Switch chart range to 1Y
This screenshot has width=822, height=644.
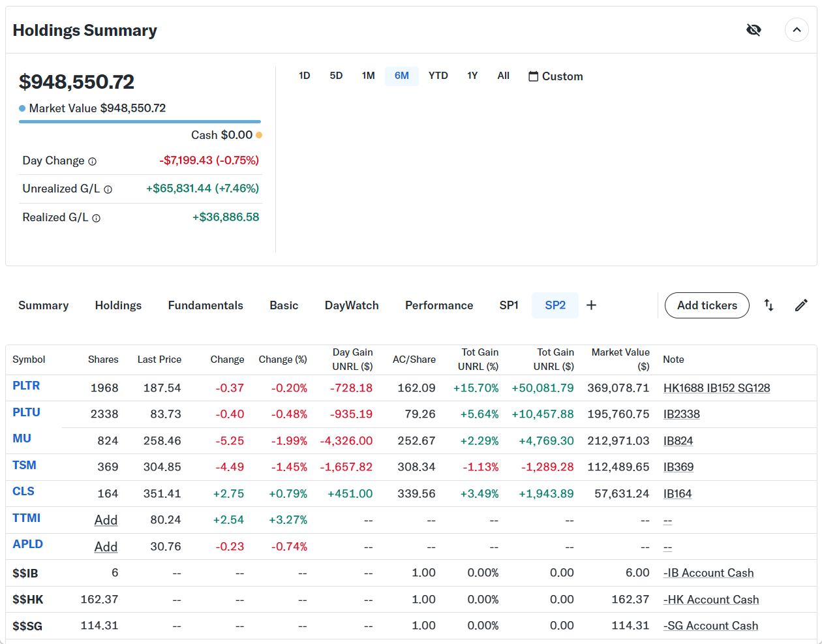(472, 76)
